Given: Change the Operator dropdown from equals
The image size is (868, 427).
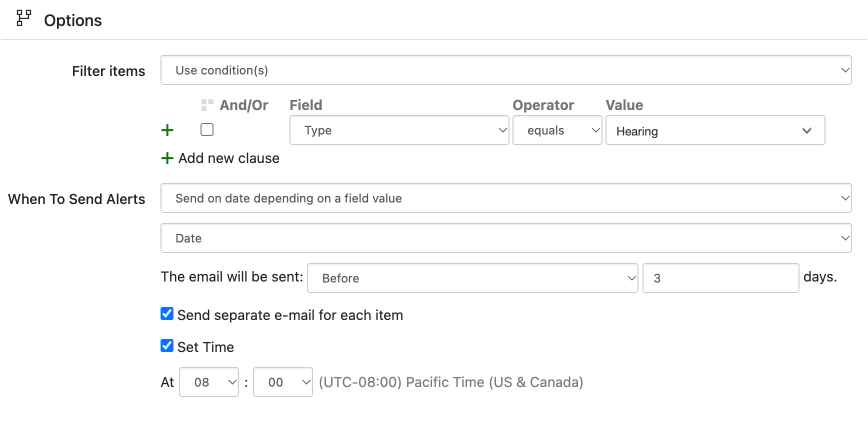Looking at the screenshot, I should coord(557,130).
